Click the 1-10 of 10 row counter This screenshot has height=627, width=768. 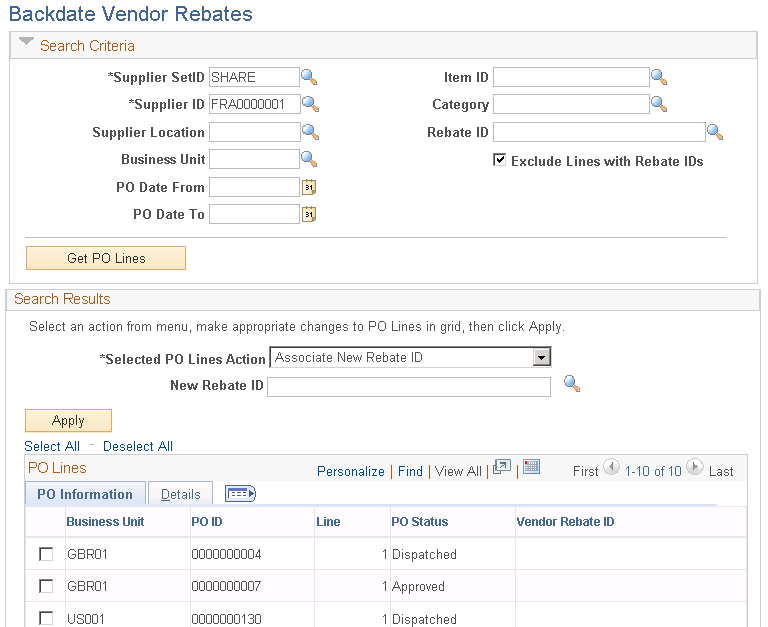click(653, 471)
